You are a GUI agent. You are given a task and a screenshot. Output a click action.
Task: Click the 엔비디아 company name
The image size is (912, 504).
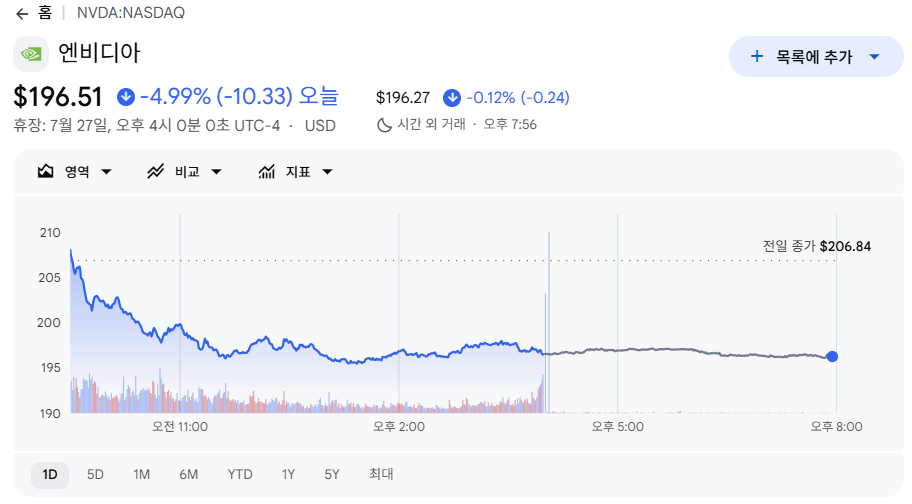[x=99, y=53]
